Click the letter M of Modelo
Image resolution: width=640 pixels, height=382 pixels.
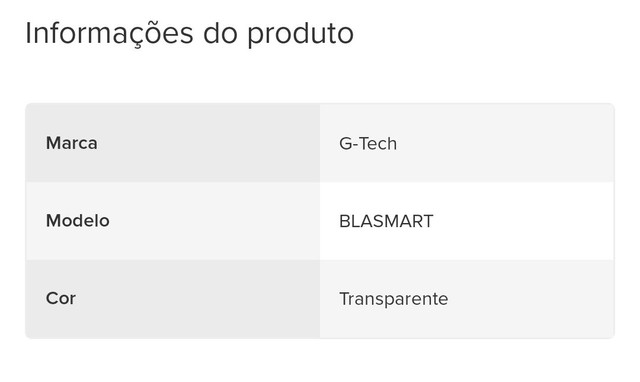53,221
